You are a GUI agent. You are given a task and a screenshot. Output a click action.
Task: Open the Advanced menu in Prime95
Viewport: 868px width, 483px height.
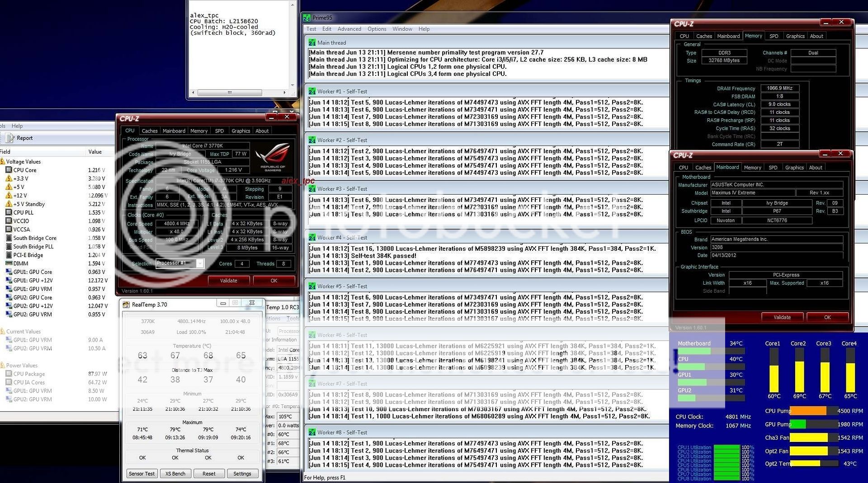point(349,29)
